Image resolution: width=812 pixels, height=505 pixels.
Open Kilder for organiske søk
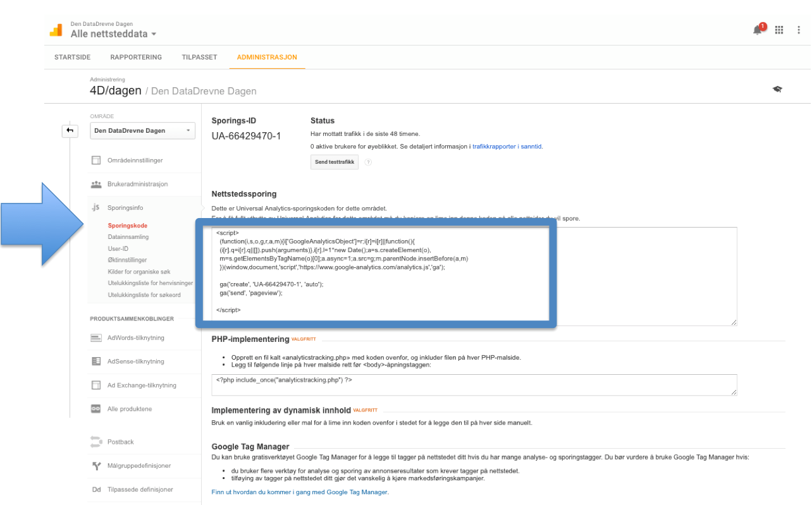pos(138,272)
